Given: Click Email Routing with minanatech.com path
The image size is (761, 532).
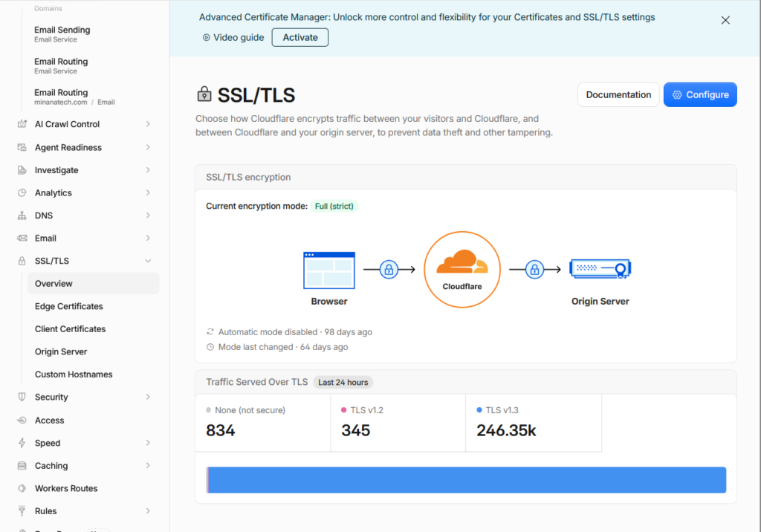Looking at the screenshot, I should tap(74, 97).
